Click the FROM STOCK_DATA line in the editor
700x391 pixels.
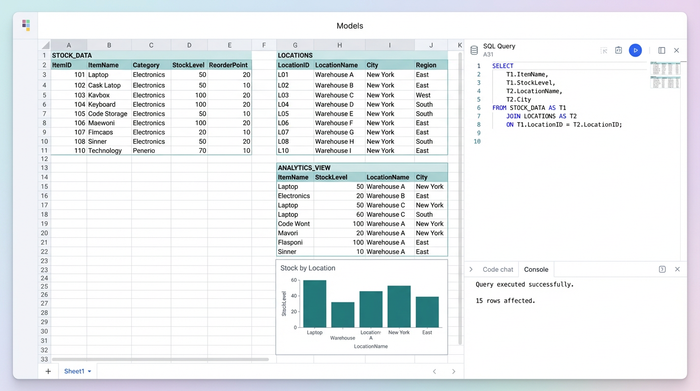click(x=529, y=108)
